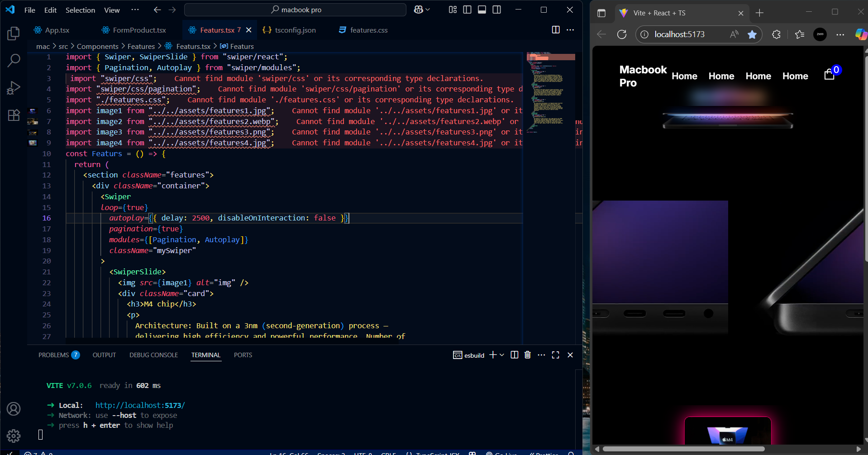Reload the localhost page in browser
This screenshot has height=455, width=868.
pos(622,34)
